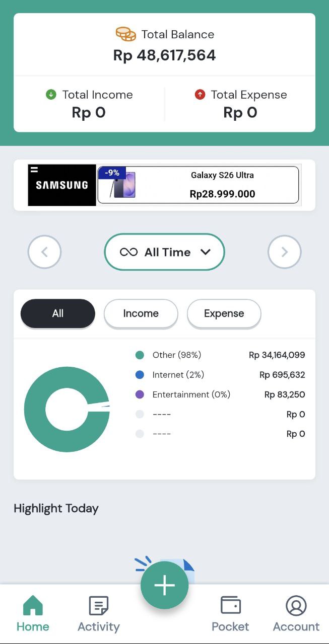Open Activity using the receipt icon

point(98,605)
